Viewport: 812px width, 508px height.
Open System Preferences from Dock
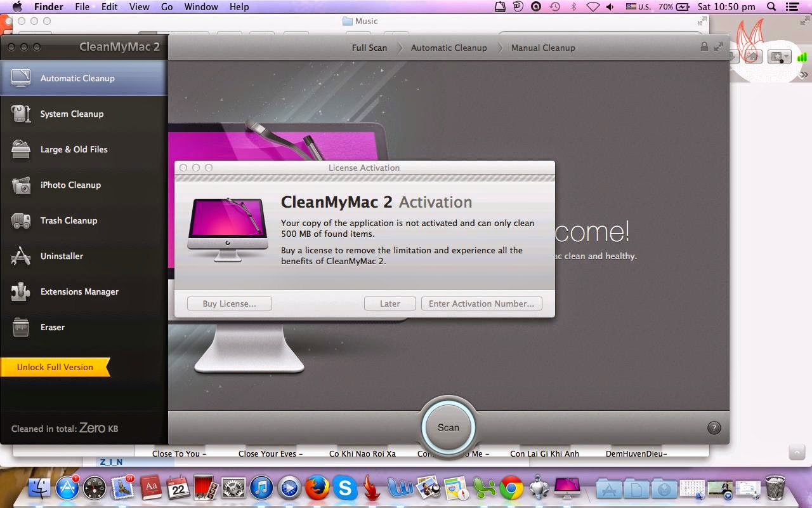click(x=234, y=488)
